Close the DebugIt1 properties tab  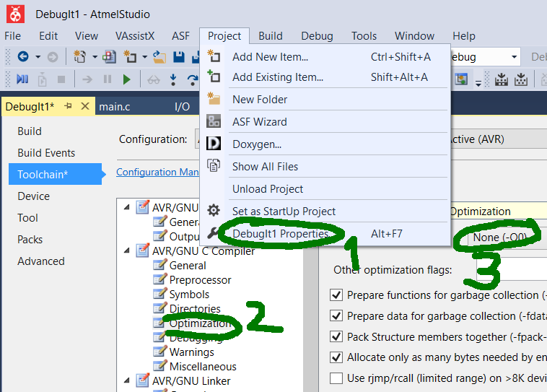(x=85, y=106)
